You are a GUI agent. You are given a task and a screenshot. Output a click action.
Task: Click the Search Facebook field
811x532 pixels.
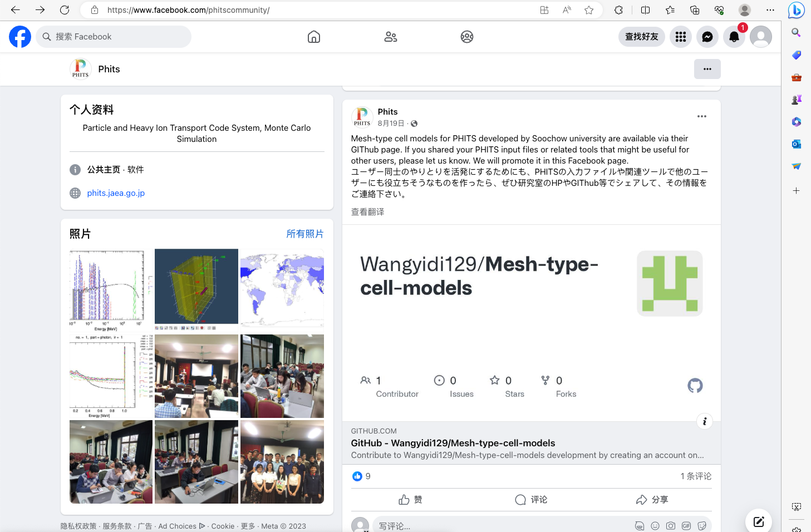pyautogui.click(x=114, y=37)
